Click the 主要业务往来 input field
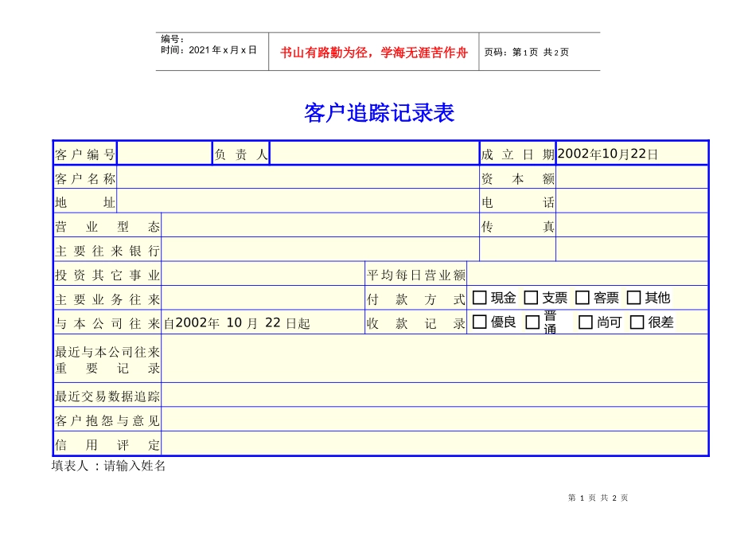The height and width of the screenshot is (535, 756). click(263, 298)
